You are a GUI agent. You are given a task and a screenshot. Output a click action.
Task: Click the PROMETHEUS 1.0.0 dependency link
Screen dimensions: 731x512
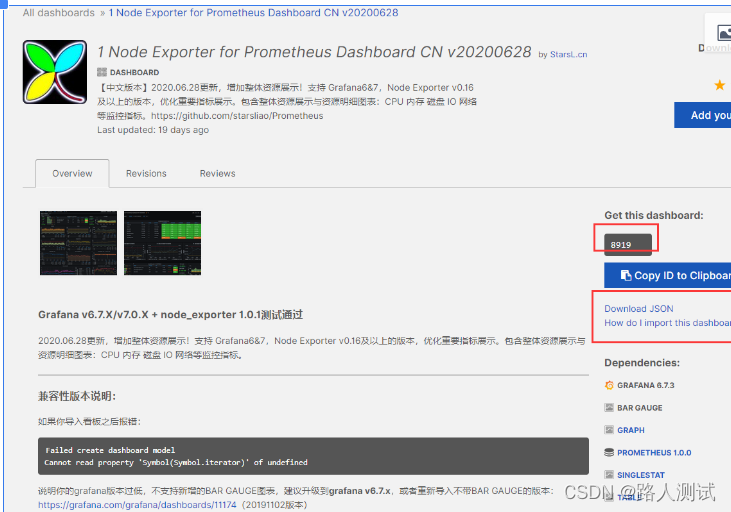[654, 452]
